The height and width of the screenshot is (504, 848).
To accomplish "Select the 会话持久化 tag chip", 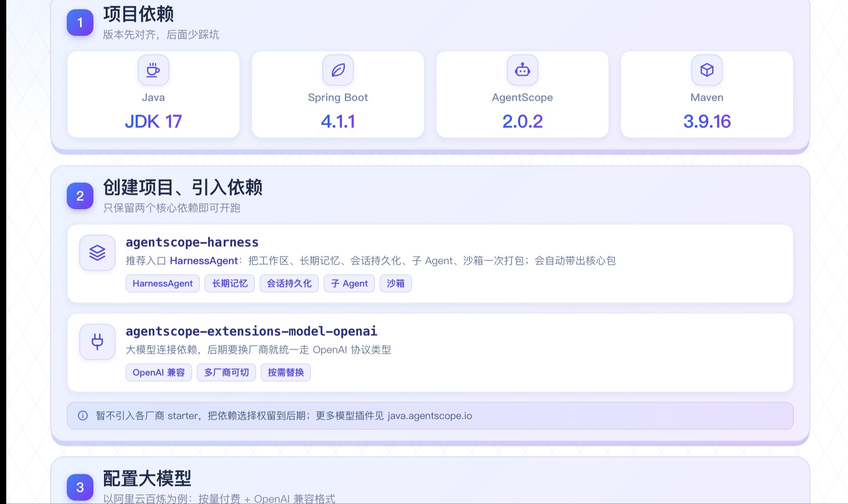I will point(289,284).
